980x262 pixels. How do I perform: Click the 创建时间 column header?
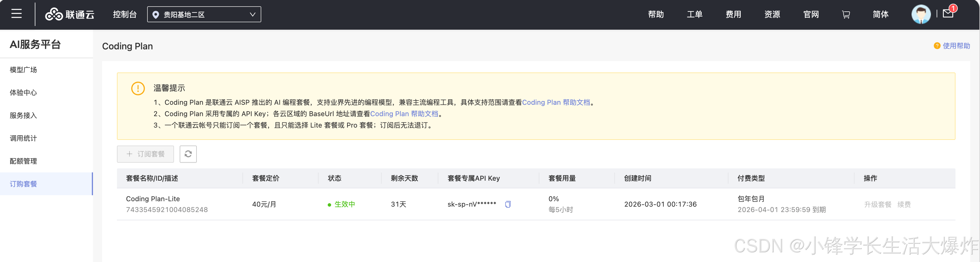638,178
